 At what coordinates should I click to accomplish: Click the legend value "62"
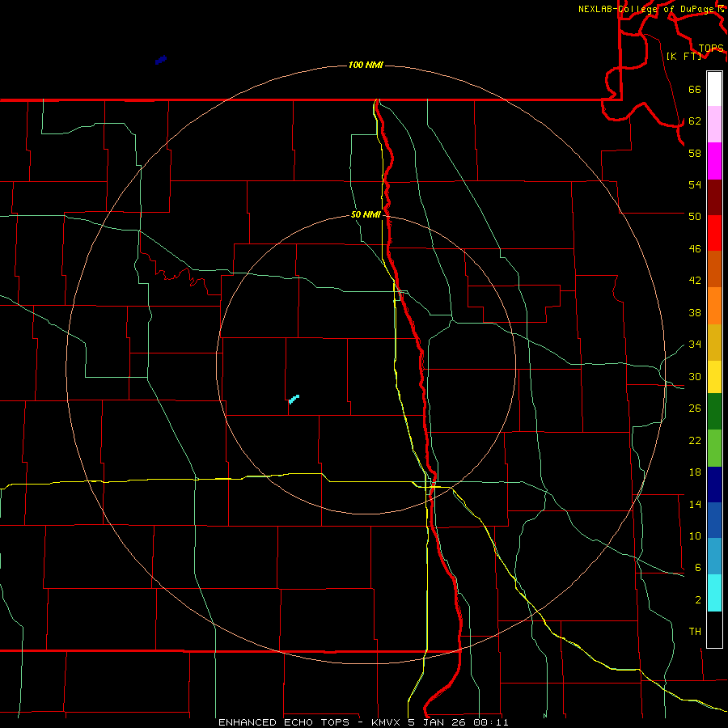[x=695, y=121]
